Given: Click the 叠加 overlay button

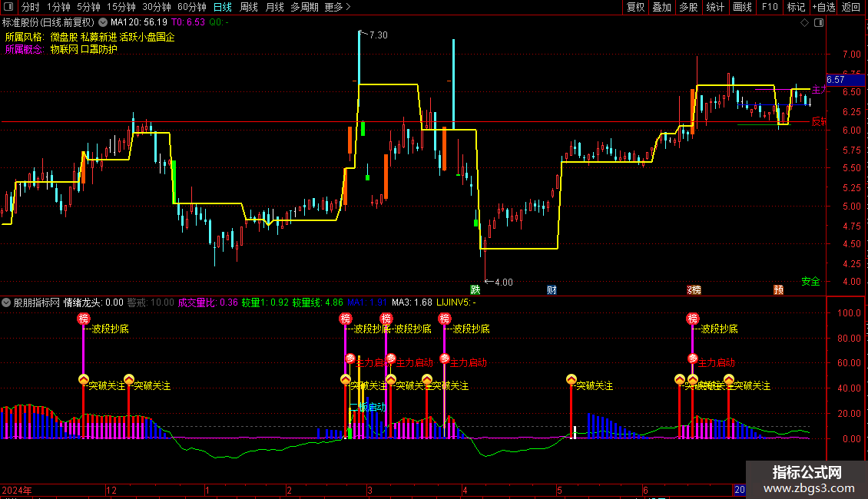Looking at the screenshot, I should tap(662, 7).
